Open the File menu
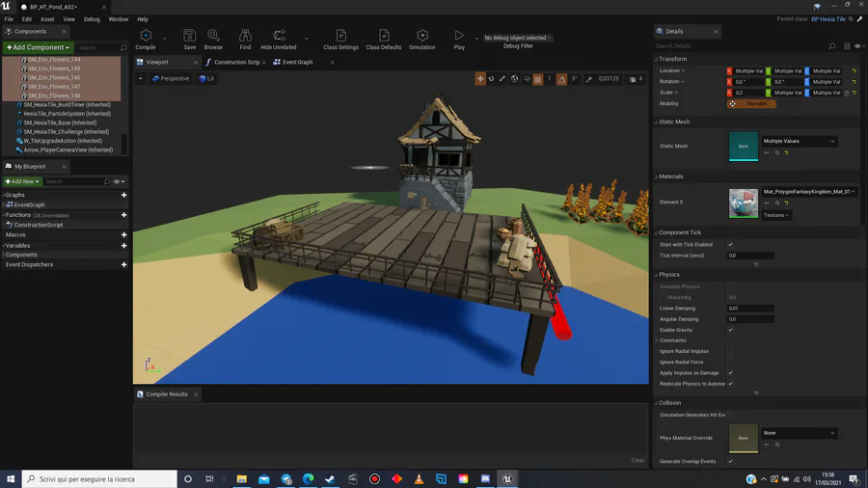Image resolution: width=868 pixels, height=488 pixels. [9, 19]
